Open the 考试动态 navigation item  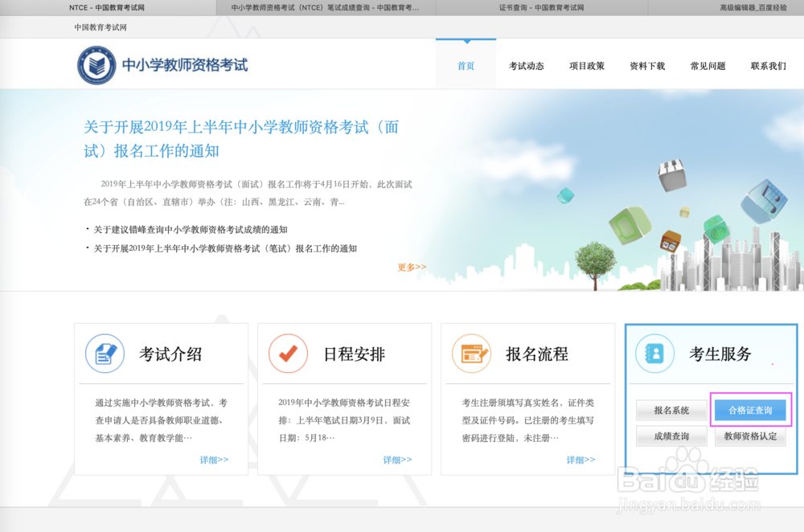pos(527,67)
